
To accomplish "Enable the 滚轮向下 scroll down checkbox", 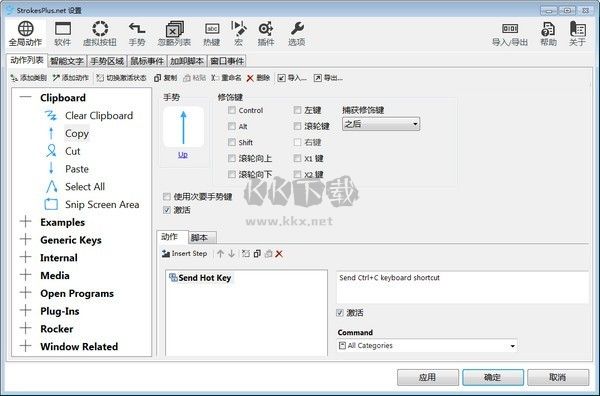I will [232, 174].
